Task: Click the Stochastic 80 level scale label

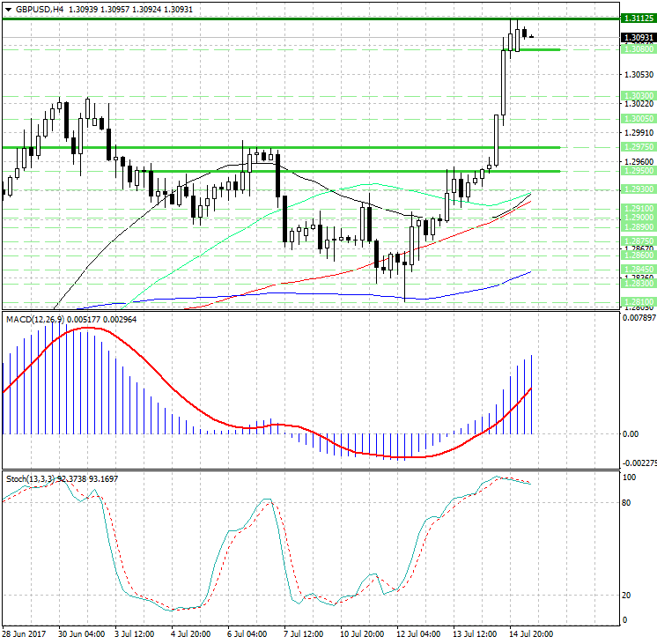Action: pos(628,503)
